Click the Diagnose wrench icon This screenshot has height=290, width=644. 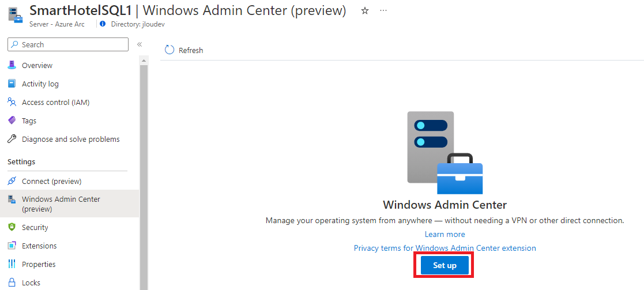tap(12, 139)
